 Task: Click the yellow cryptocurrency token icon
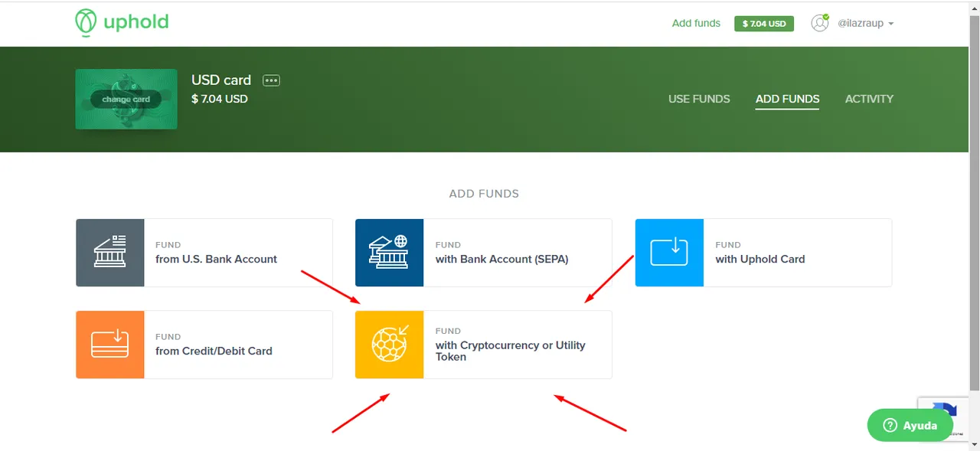click(389, 345)
